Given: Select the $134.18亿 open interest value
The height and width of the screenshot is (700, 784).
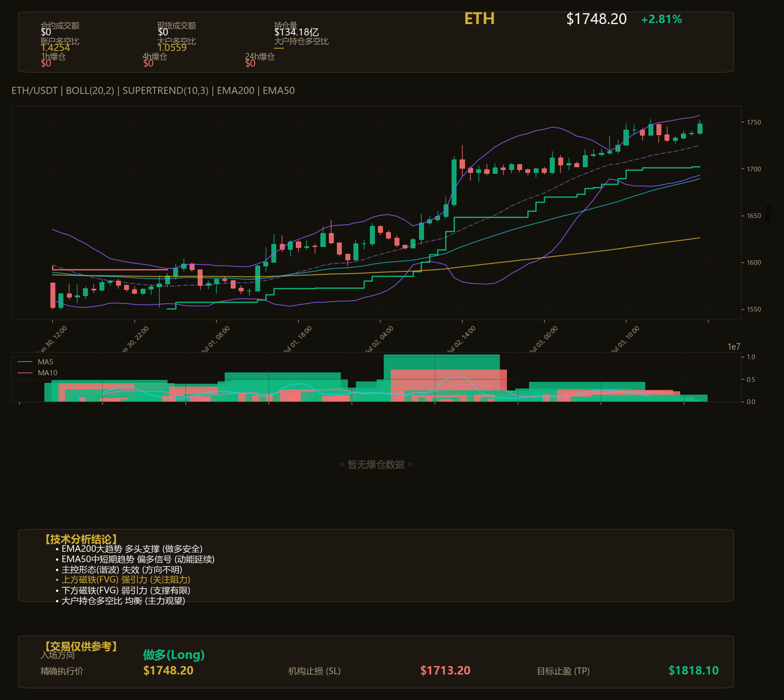Looking at the screenshot, I should pos(296,32).
